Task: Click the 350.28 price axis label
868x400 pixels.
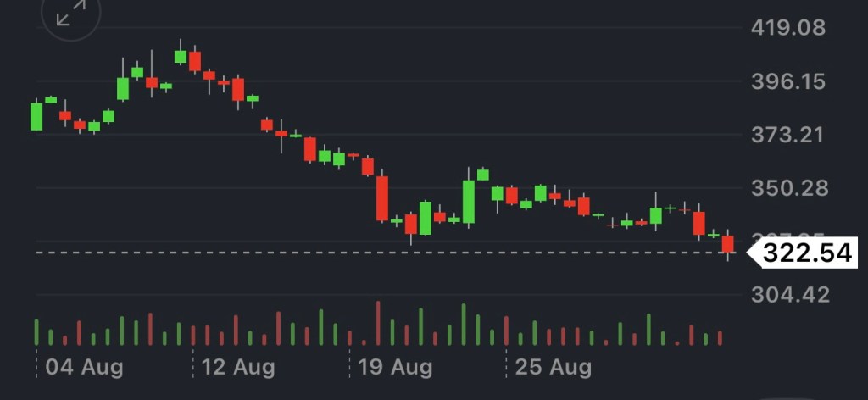Action: tap(788, 187)
